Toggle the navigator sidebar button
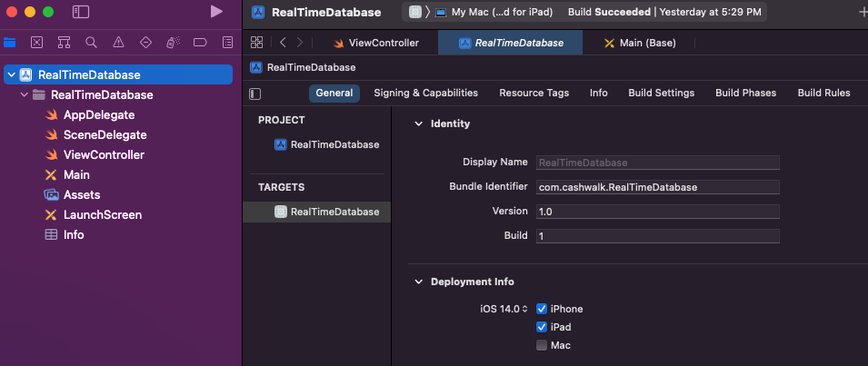 tap(81, 12)
